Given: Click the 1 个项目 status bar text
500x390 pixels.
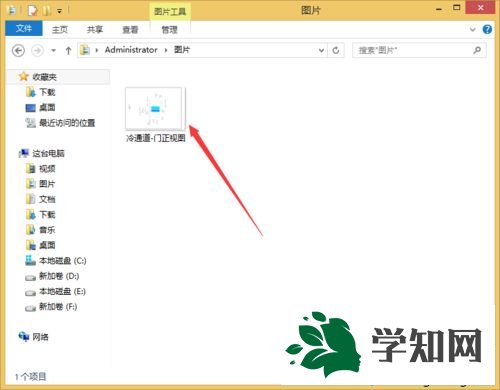Looking at the screenshot, I should coord(31,377).
